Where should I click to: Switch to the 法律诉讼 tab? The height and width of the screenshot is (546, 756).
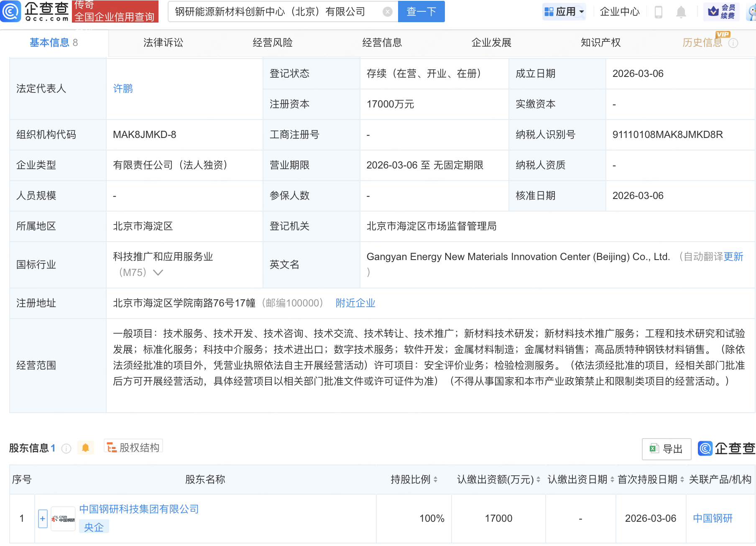pyautogui.click(x=163, y=42)
